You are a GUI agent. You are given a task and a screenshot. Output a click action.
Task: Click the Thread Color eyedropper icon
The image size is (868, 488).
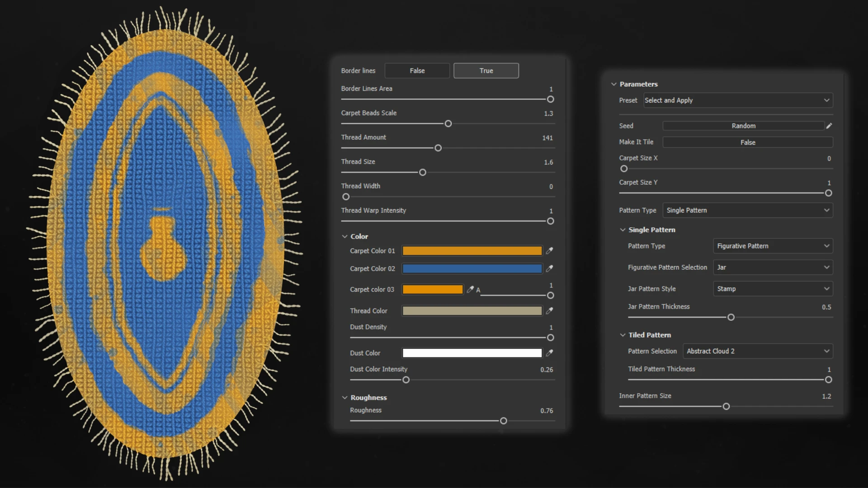coord(549,311)
